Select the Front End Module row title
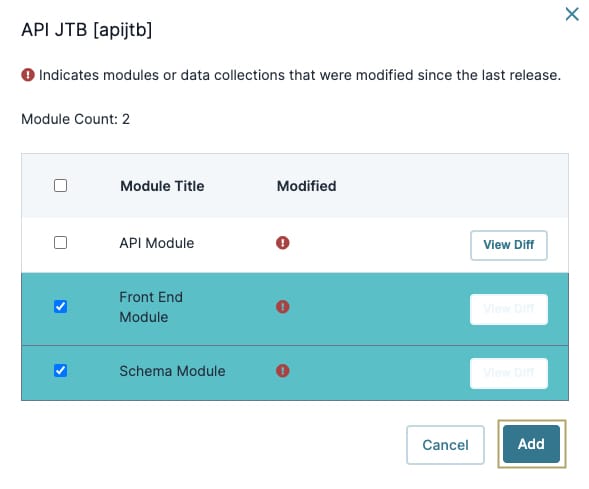Screen dimensions: 589x489 (x=151, y=307)
